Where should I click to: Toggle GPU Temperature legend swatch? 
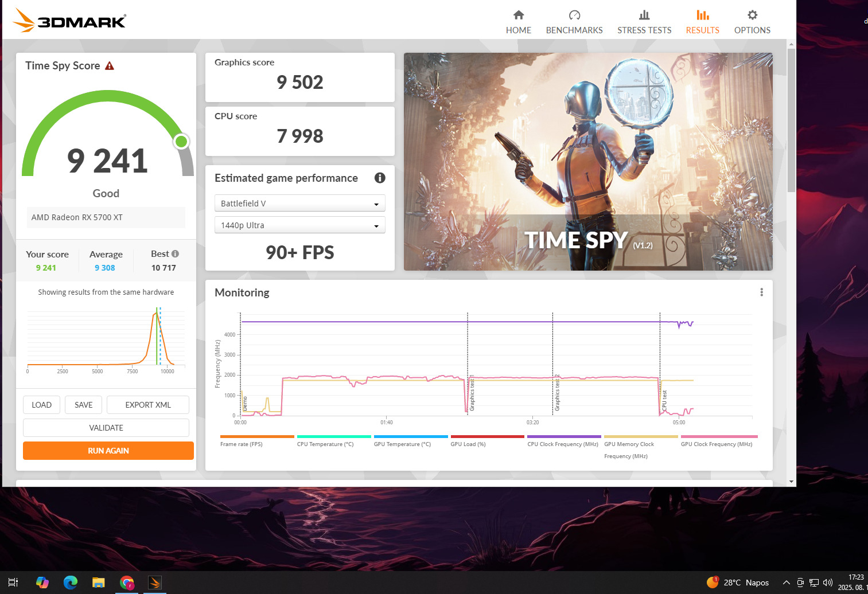(411, 436)
